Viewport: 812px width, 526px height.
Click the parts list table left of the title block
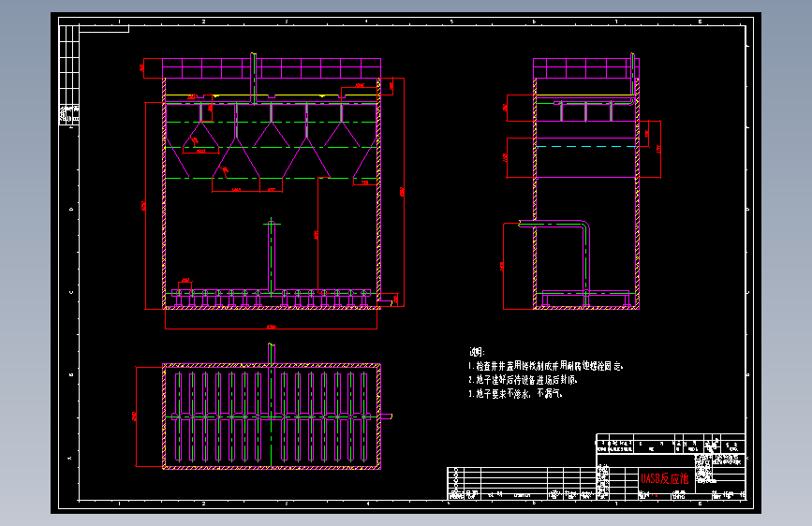tap(522, 484)
